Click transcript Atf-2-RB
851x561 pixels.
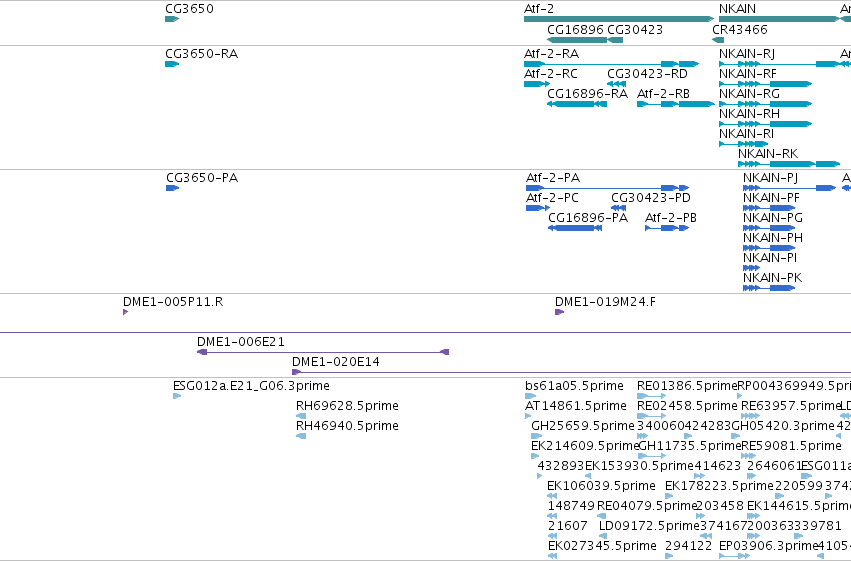(663, 94)
